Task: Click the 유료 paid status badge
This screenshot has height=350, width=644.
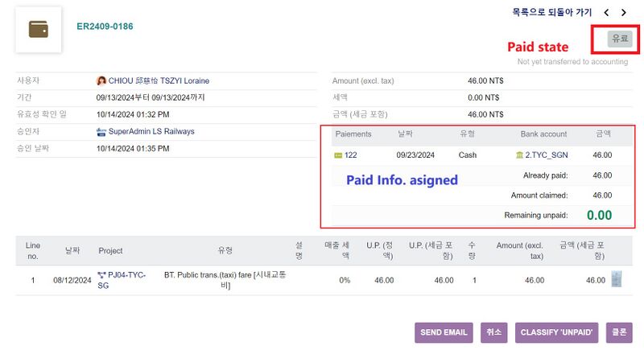Action: tap(620, 38)
